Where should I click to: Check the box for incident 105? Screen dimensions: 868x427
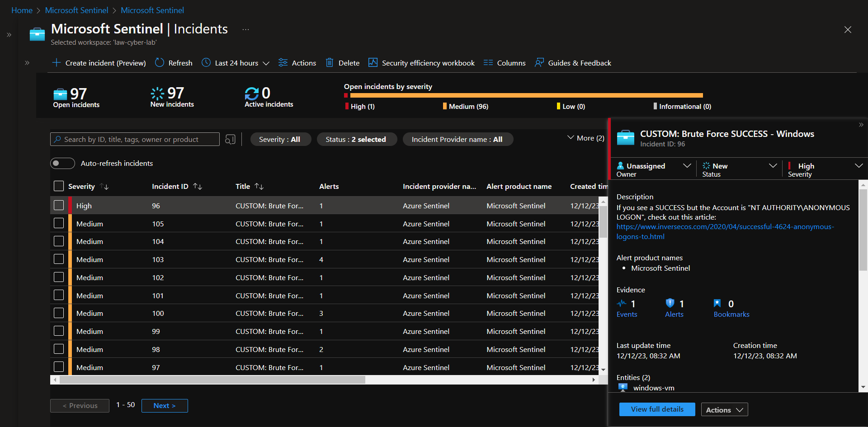pos(59,223)
